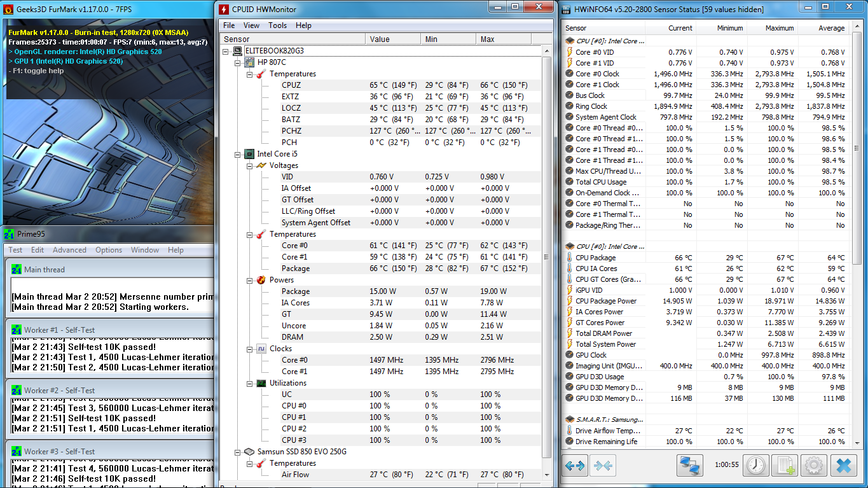Select the Total CPU Usage row in HWiNFO64
Screen dimensions: 868x488
click(706, 182)
